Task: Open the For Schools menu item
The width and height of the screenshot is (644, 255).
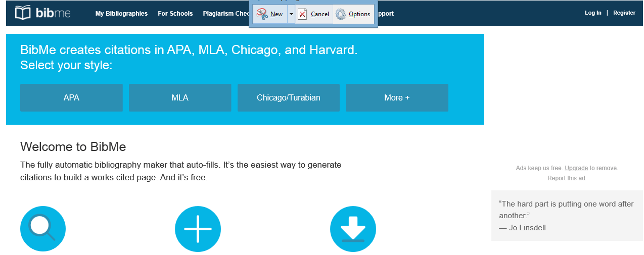Action: pos(175,14)
